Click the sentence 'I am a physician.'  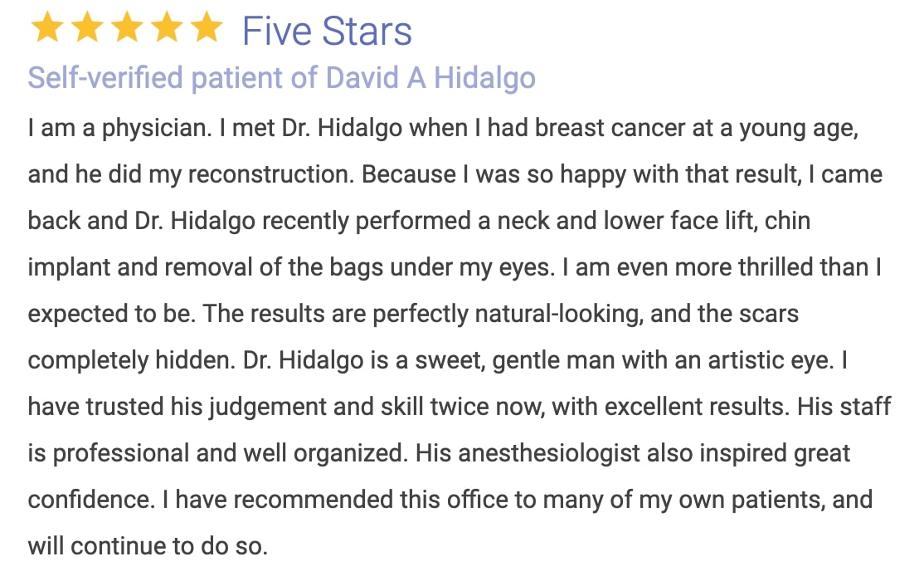tap(119, 128)
